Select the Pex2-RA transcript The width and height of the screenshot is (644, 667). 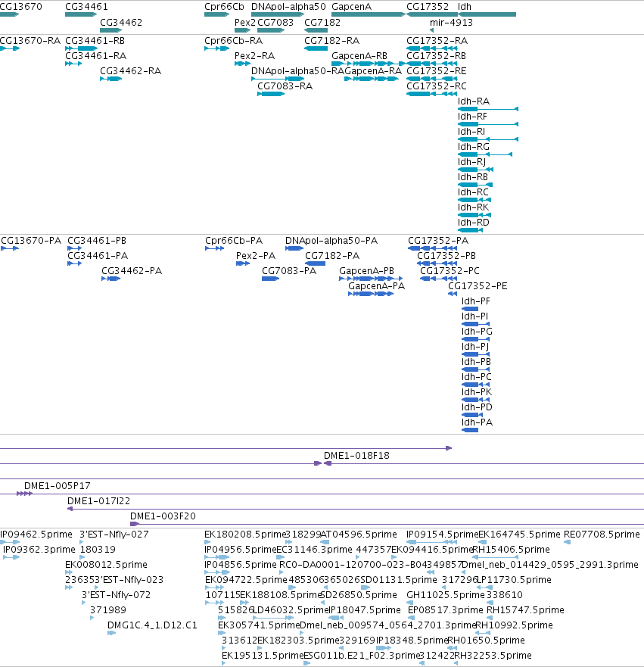click(x=254, y=56)
